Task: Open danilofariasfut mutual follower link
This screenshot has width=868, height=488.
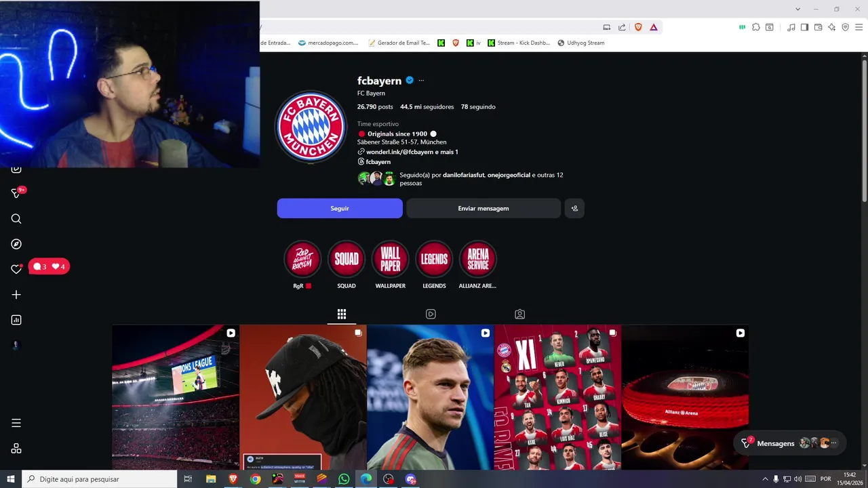Action: pyautogui.click(x=463, y=175)
